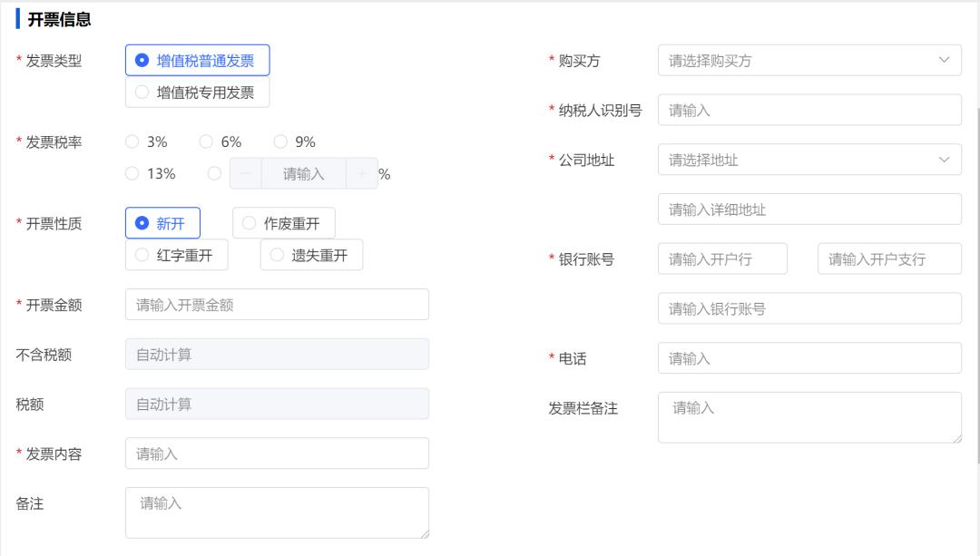Image resolution: width=980 pixels, height=556 pixels.
Task: Open the 公司地址 address dropdown
Action: click(808, 160)
